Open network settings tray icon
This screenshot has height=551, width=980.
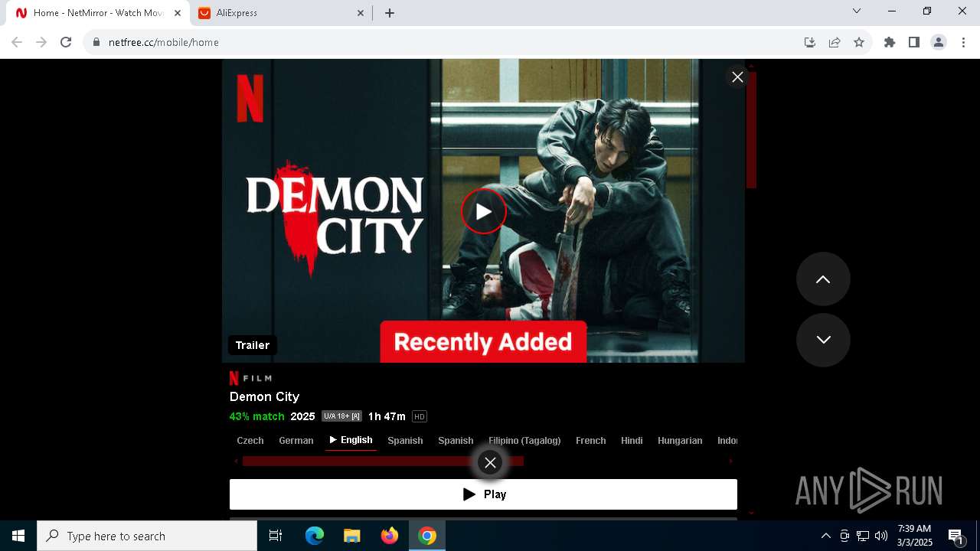(x=863, y=536)
